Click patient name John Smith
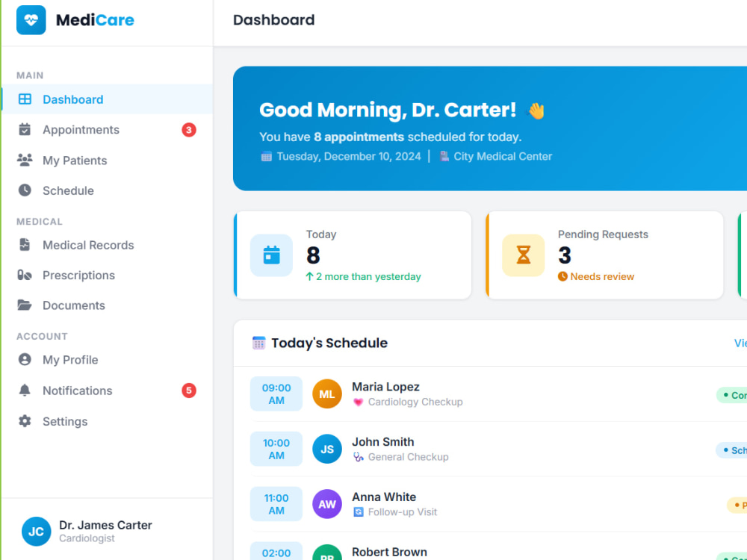Screen dimensions: 747x560 click(383, 442)
